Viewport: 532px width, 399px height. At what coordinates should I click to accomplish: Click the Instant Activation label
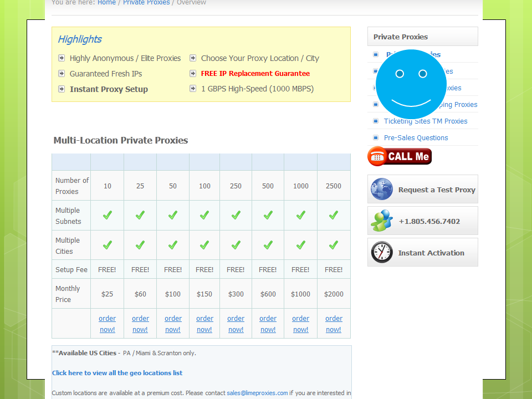(431, 253)
